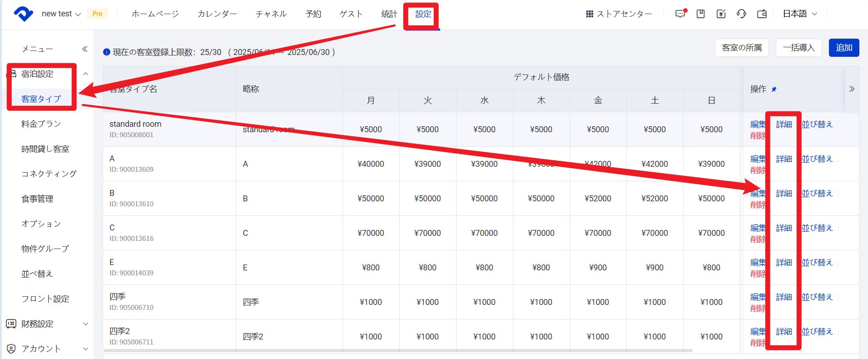The width and height of the screenshot is (868, 359).
Task: Select 並べ替え in the sidebar
Action: tap(37, 274)
